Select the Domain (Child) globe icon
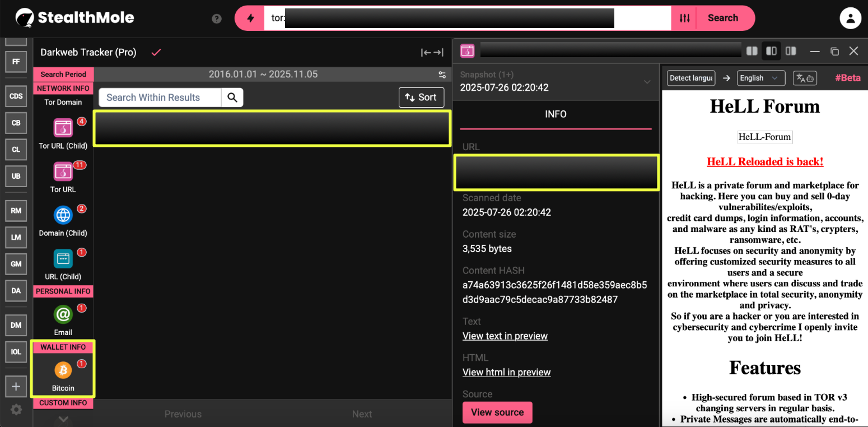The height and width of the screenshot is (427, 868). point(63,215)
